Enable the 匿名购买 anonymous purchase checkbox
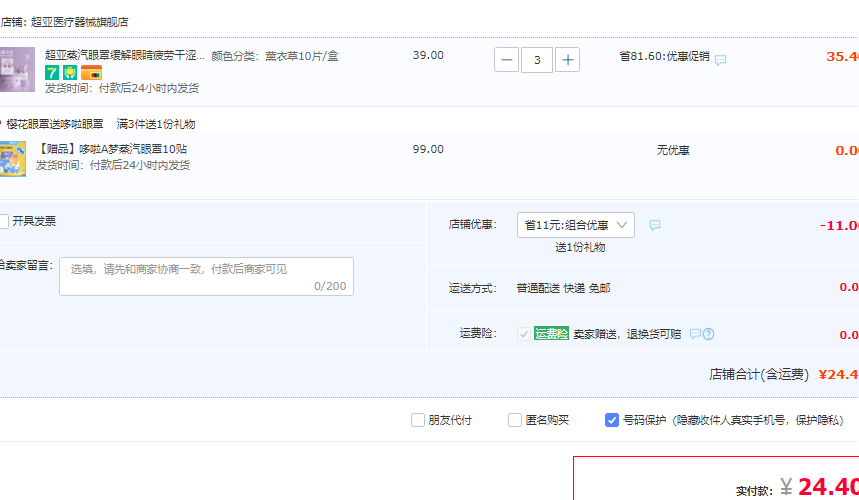The height and width of the screenshot is (500, 859). [x=515, y=420]
